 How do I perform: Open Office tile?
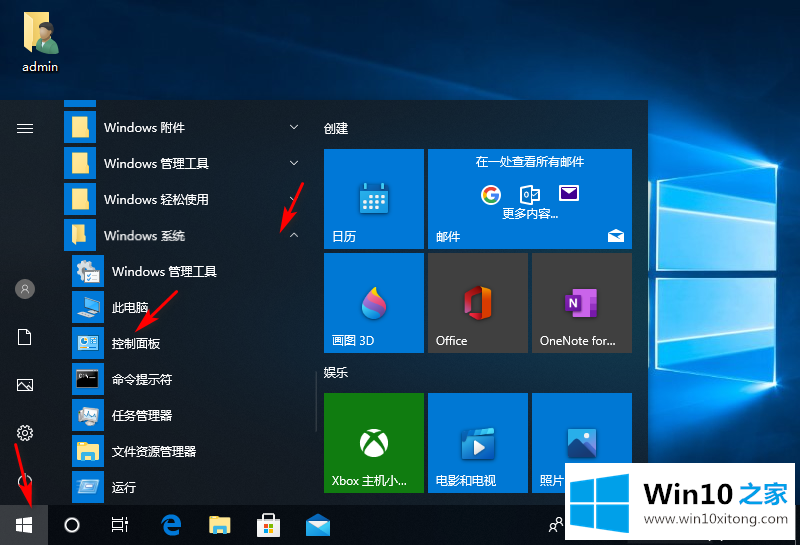click(x=478, y=303)
